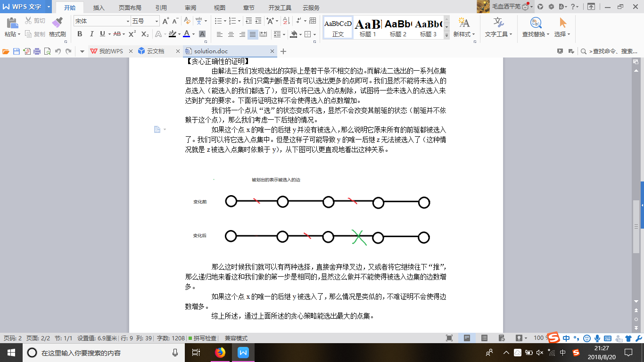Screen dimensions: 644x362
Task: Export document to PDF
Action: pyautogui.click(x=27, y=51)
